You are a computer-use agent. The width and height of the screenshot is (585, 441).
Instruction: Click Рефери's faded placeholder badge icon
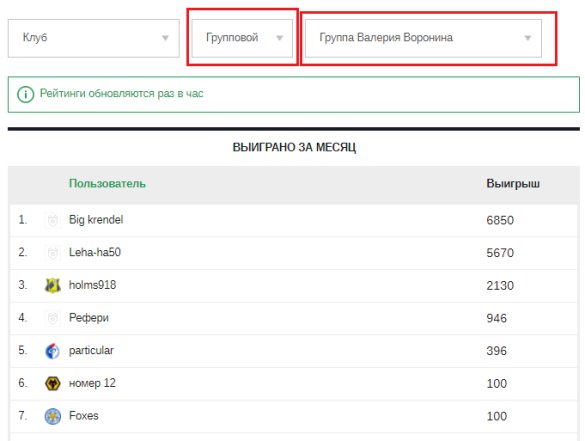(x=53, y=318)
